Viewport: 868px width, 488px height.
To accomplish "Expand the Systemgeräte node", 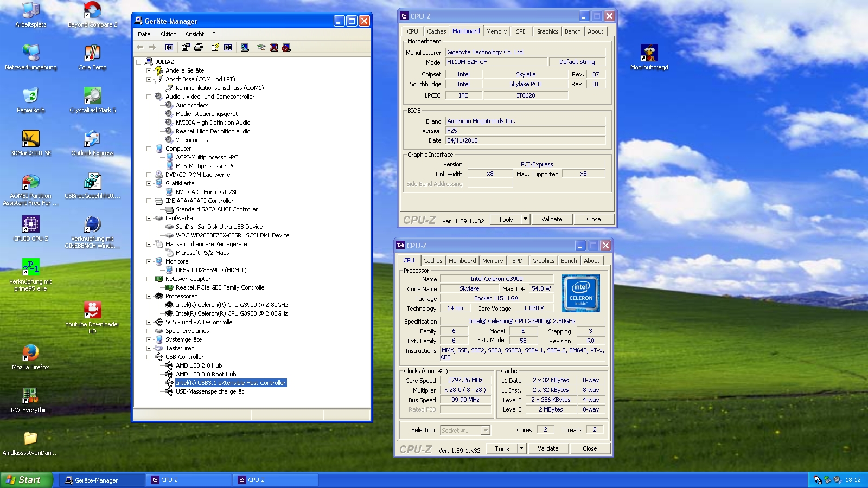I will coord(149,339).
